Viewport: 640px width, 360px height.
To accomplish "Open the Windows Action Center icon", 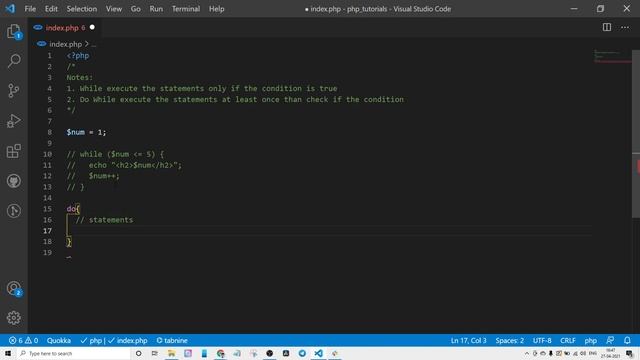I will pos(629,353).
